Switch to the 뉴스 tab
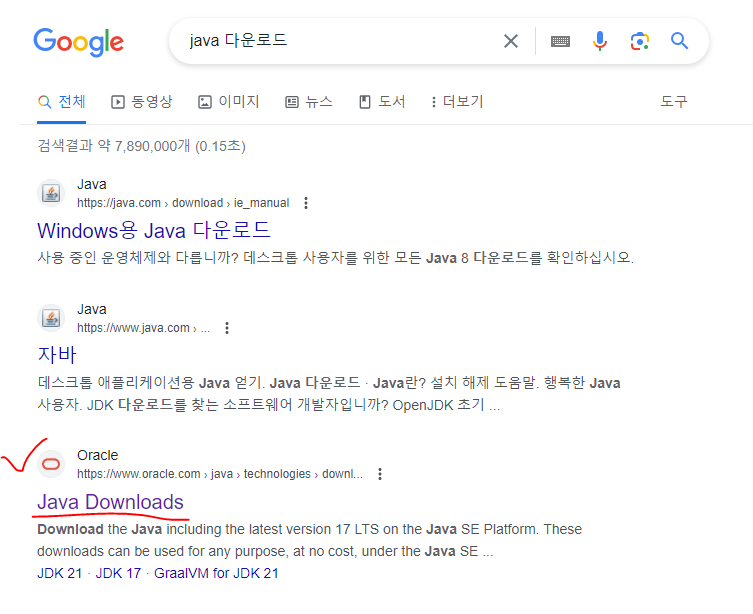This screenshot has width=753, height=614. [x=309, y=102]
